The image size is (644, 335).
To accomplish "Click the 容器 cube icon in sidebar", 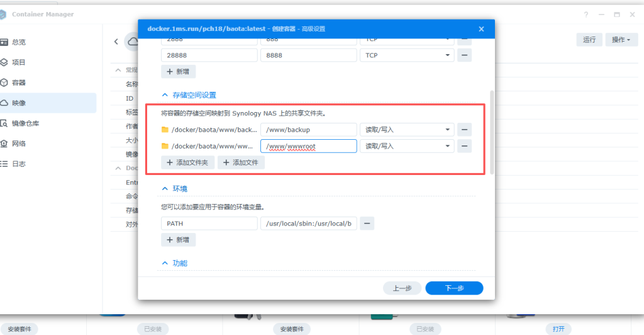I will point(4,82).
